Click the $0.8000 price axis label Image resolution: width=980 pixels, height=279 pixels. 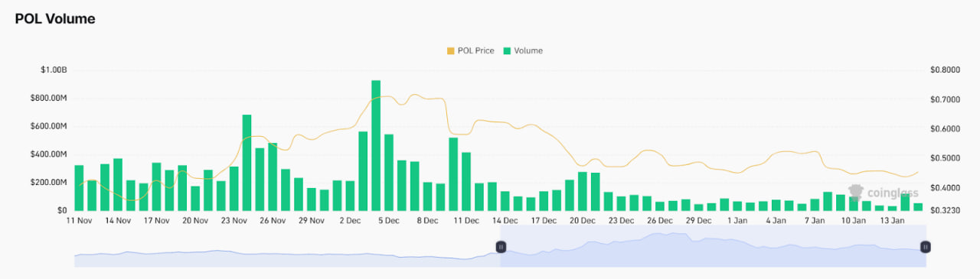[944, 70]
